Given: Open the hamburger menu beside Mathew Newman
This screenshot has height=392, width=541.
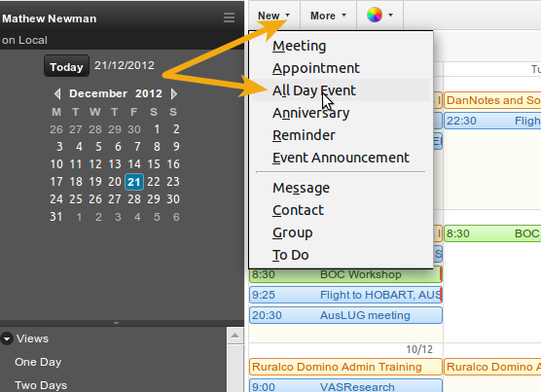Looking at the screenshot, I should click(229, 18).
